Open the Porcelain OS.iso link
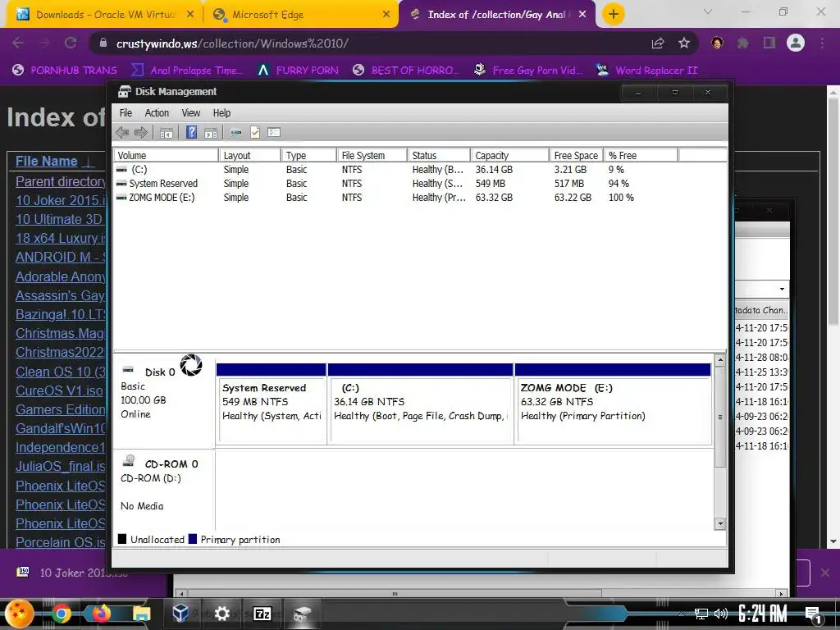The width and height of the screenshot is (840, 630). pos(61,542)
